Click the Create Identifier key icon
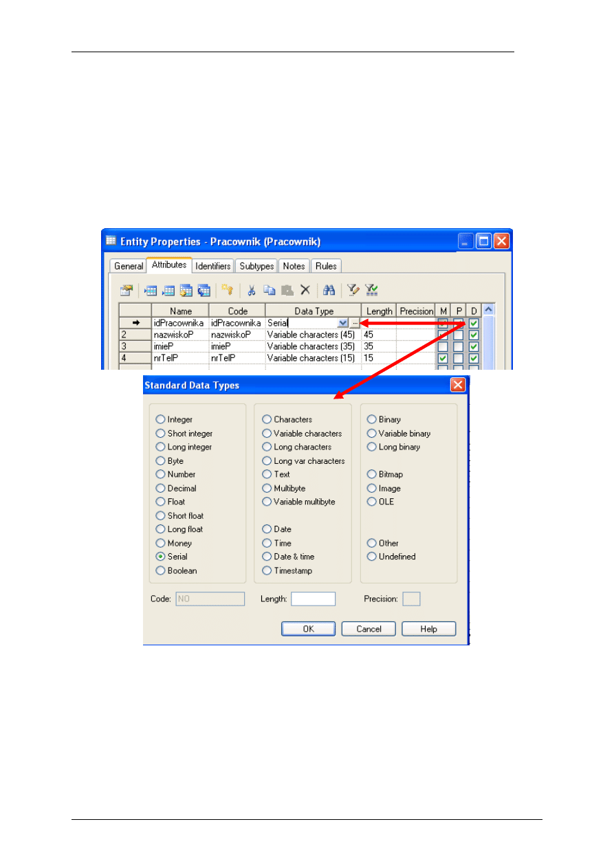This screenshot has width=614, height=868. point(227,291)
